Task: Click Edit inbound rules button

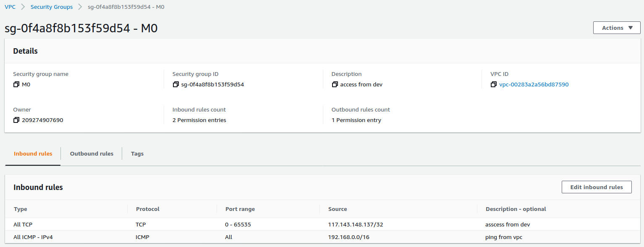Action: pos(596,187)
